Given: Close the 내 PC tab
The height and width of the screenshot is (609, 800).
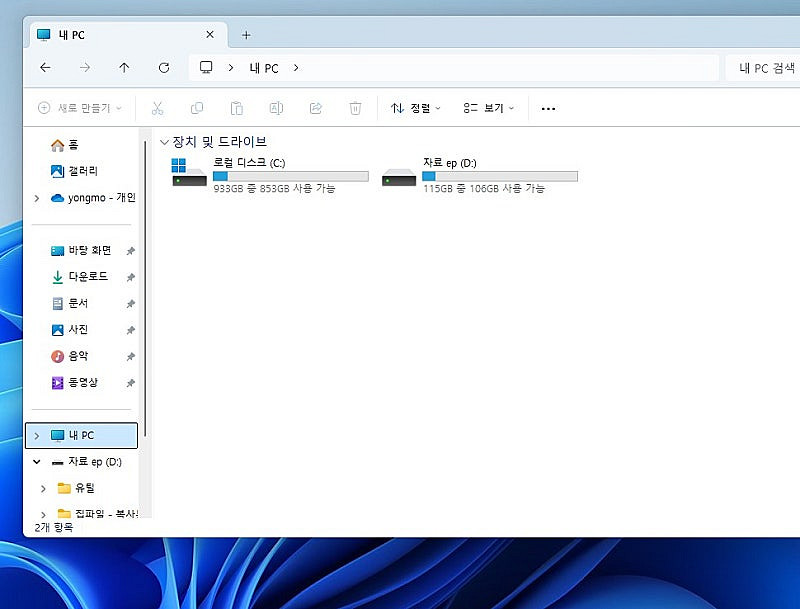Looking at the screenshot, I should [210, 35].
